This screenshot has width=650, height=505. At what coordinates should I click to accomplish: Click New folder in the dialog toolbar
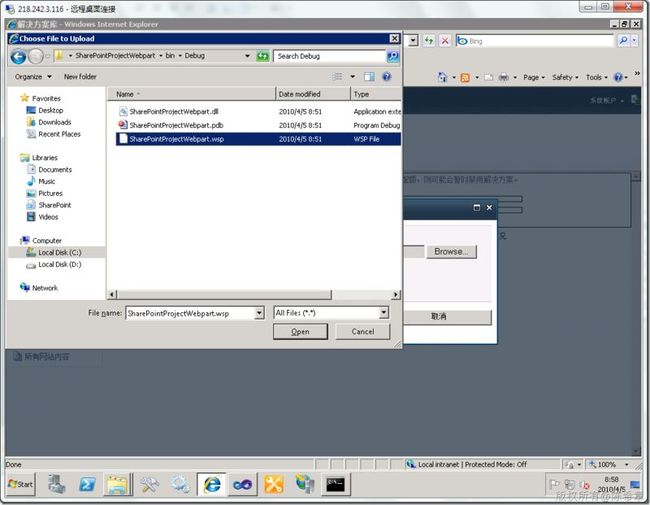[80, 77]
